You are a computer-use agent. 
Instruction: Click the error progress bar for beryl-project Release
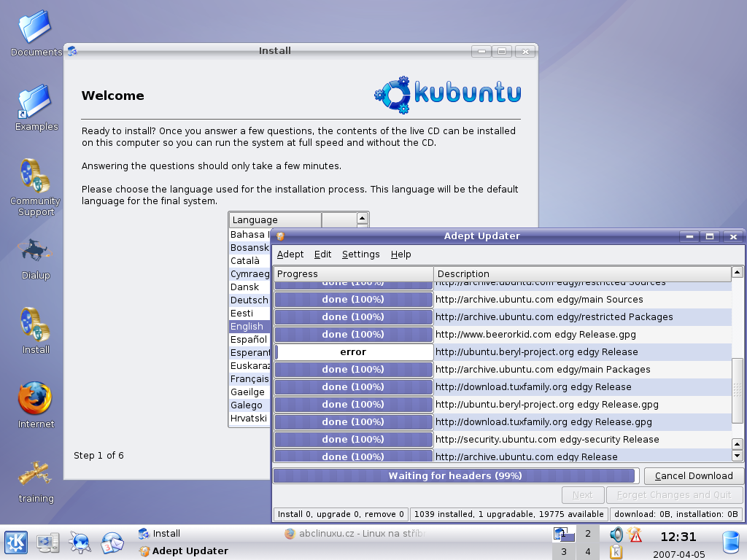(x=353, y=352)
